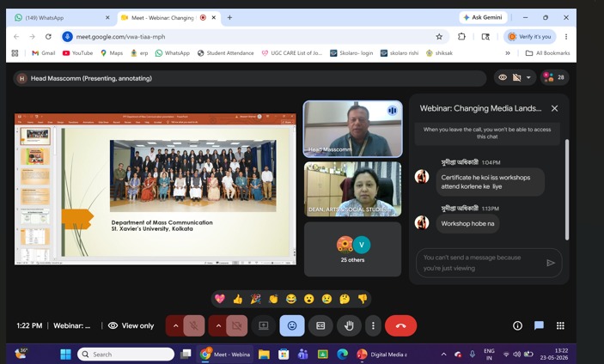
Task: Send the thumbs up reaction
Action: tap(238, 299)
